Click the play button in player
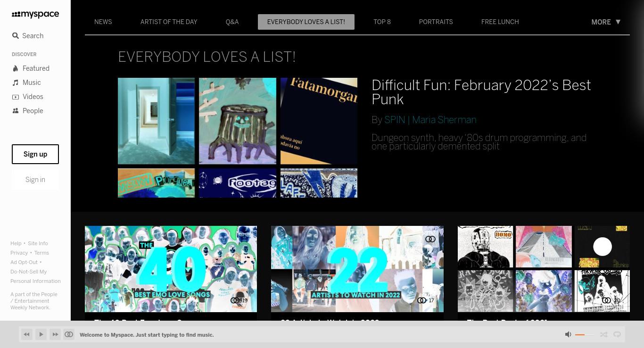 coord(41,334)
